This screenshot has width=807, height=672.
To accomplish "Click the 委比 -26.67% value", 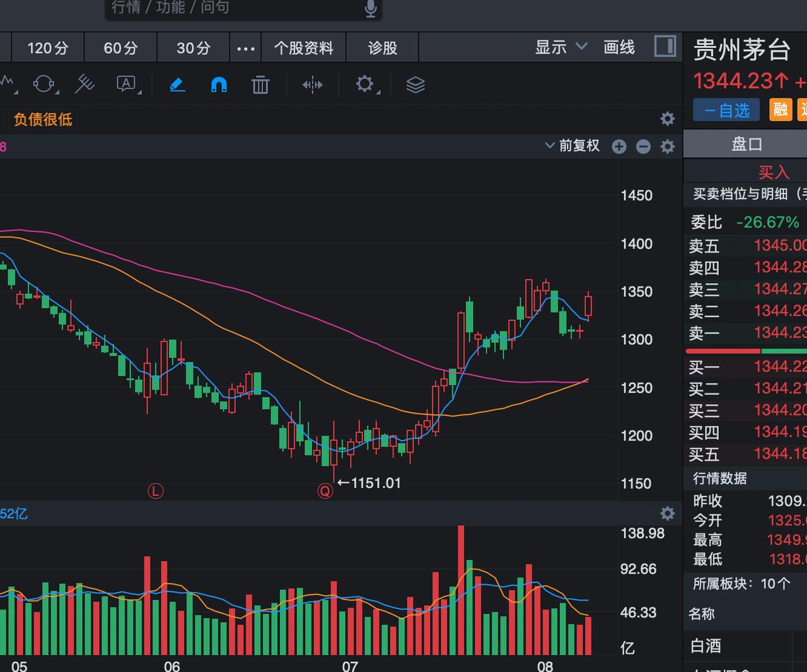I will click(767, 222).
